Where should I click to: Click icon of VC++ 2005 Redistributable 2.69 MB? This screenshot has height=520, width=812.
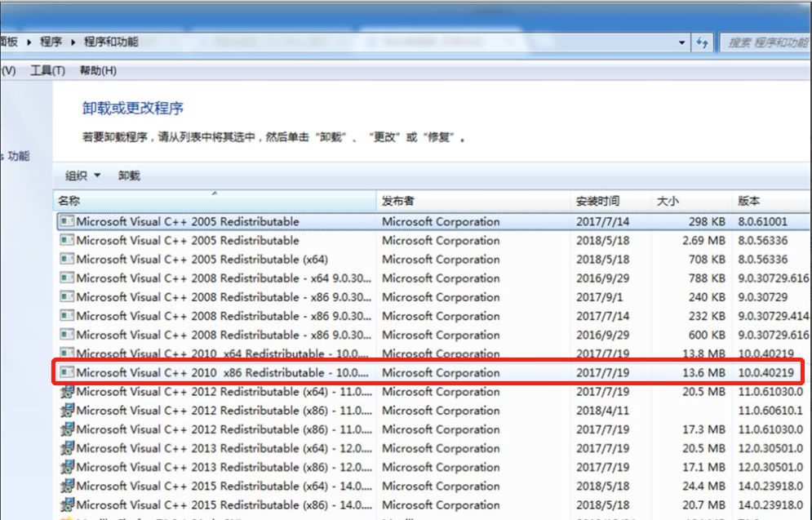[x=66, y=240]
